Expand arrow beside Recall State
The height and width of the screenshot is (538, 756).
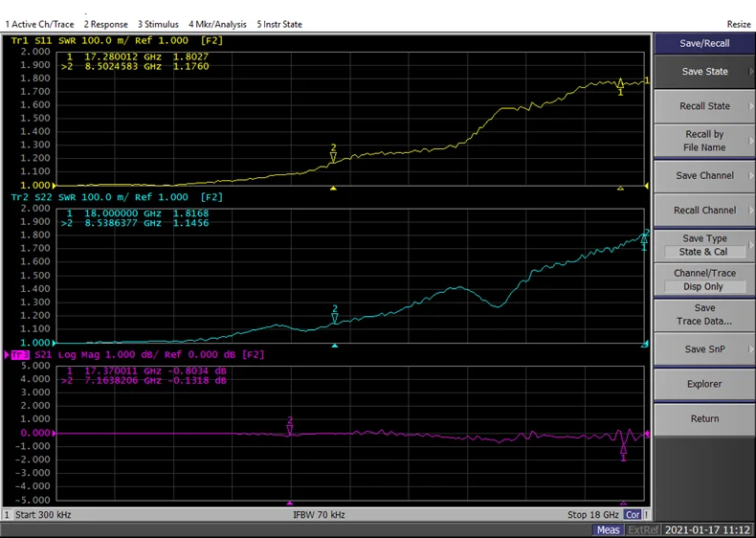click(750, 106)
